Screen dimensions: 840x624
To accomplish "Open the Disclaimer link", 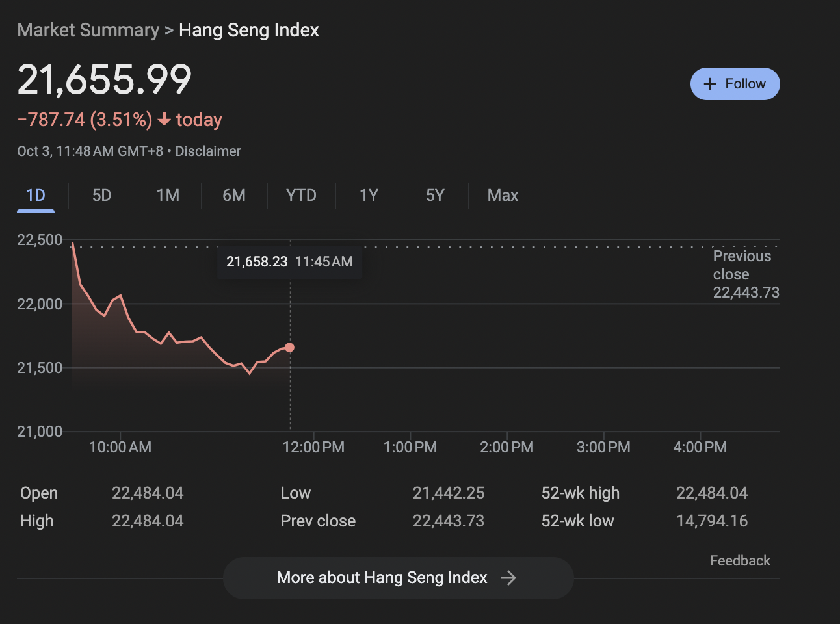I will coord(208,151).
